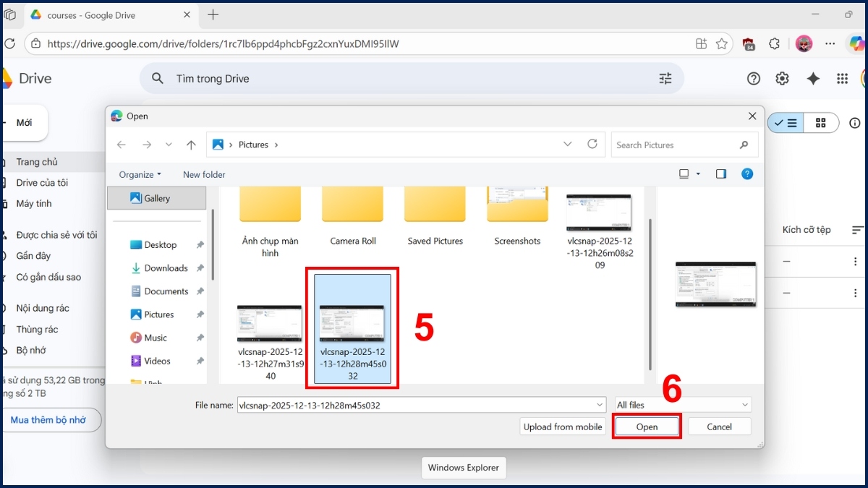Screen dimensions: 868x488
Task: Click the file list vertical scrollbar
Action: coord(650,293)
